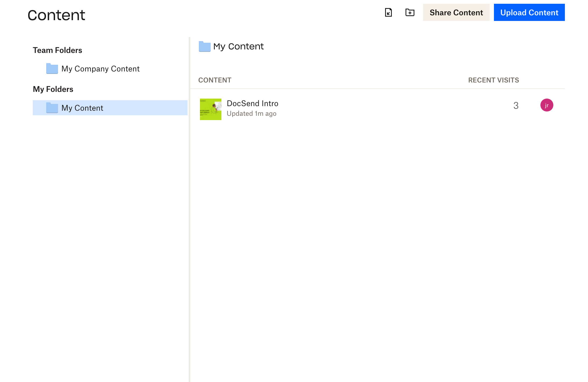Open the jr avatar badge for DocSend Intro

(547, 105)
